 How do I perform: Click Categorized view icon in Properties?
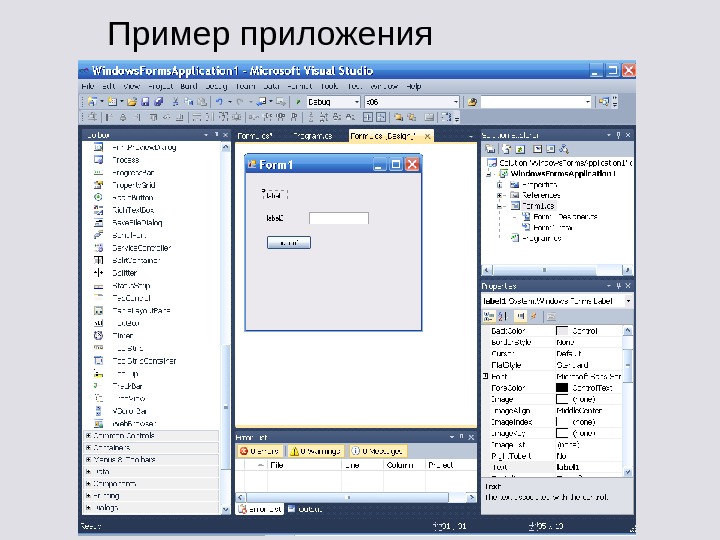pyautogui.click(x=489, y=316)
